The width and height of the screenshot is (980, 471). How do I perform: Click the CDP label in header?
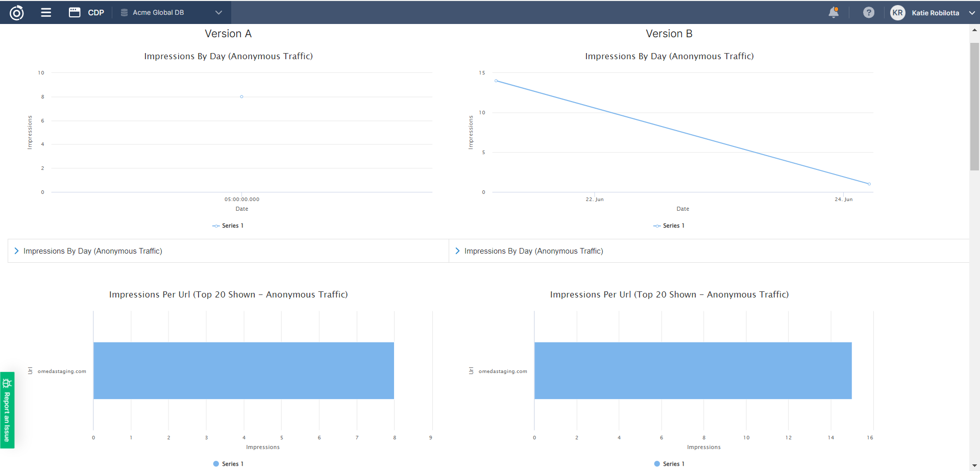click(x=96, y=13)
